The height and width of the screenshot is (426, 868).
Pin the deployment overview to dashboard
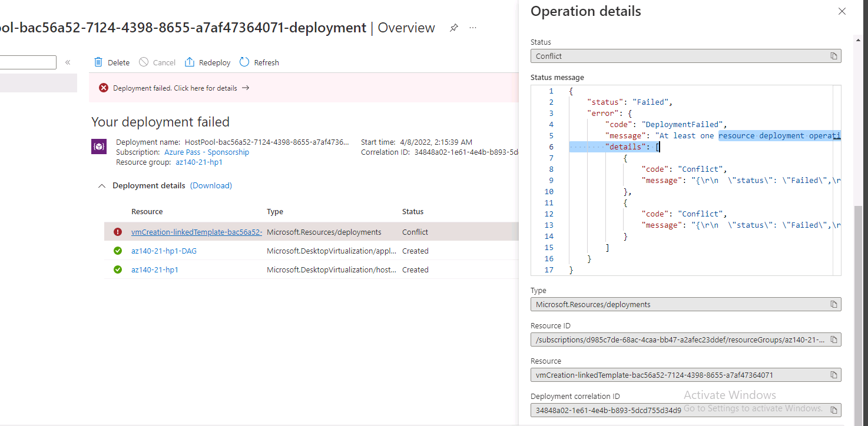pos(453,27)
